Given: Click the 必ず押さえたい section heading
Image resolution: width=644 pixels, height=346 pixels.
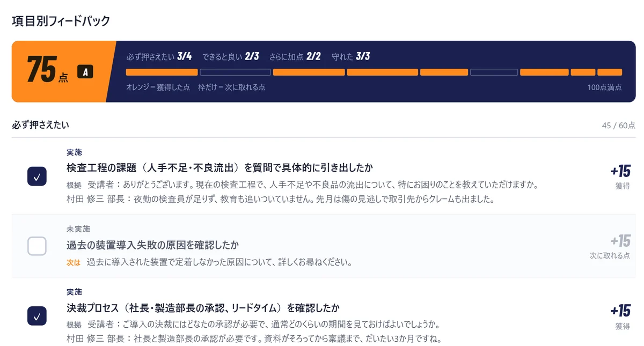Looking at the screenshot, I should [40, 125].
